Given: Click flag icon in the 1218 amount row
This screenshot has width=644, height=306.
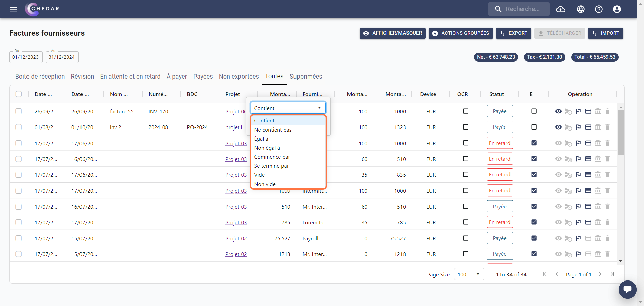Looking at the screenshot, I should coord(578,254).
